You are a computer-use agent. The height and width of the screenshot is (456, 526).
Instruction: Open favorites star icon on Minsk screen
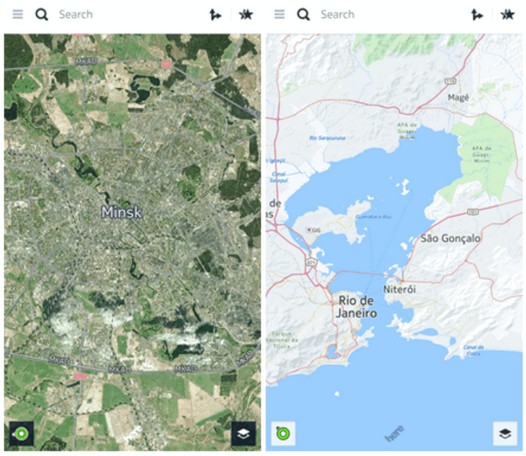(246, 15)
